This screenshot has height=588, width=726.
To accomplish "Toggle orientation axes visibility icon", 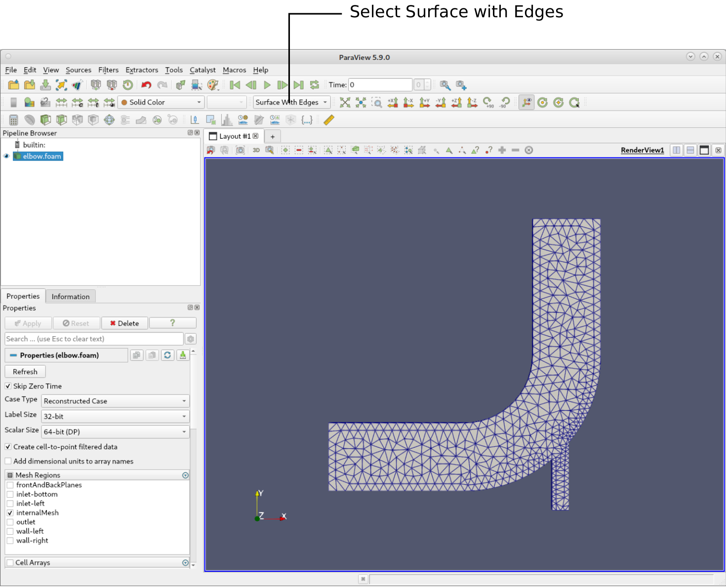I will pyautogui.click(x=526, y=102).
